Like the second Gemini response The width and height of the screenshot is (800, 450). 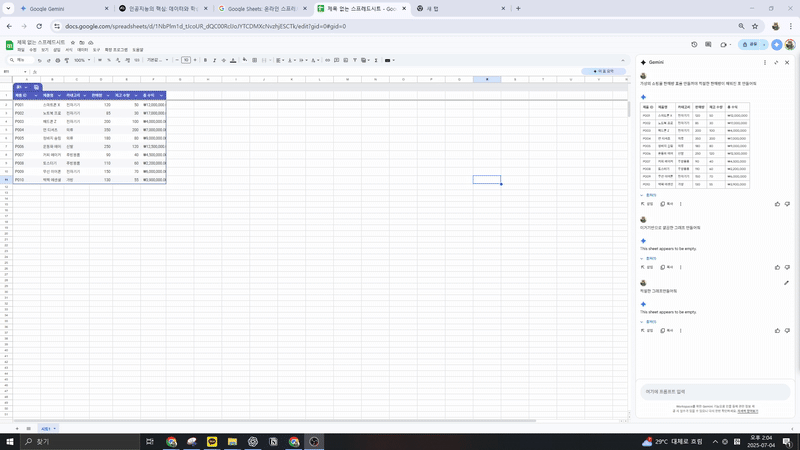tap(778, 267)
